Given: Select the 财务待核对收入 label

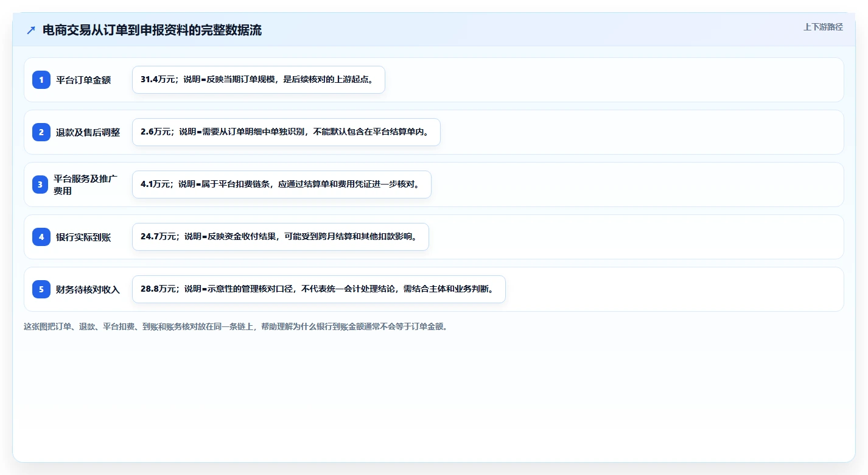Looking at the screenshot, I should (88, 289).
